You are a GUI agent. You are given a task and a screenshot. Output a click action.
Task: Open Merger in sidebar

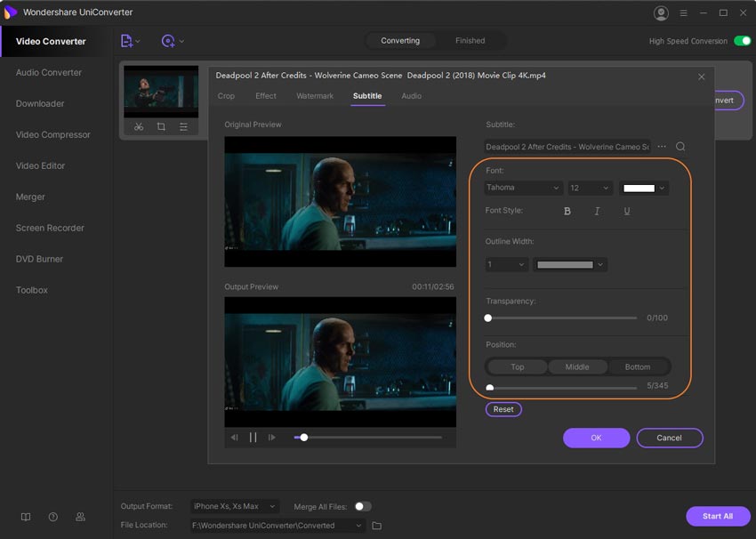(x=30, y=197)
